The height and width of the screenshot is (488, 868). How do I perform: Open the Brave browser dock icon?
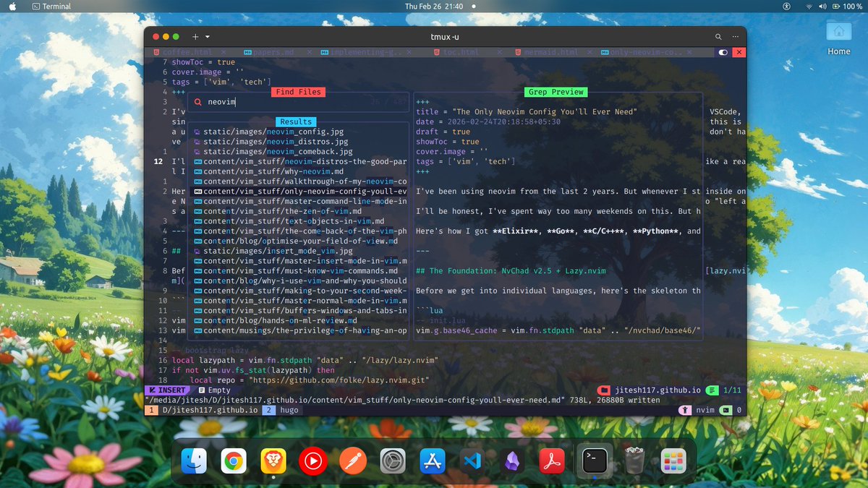pos(273,460)
